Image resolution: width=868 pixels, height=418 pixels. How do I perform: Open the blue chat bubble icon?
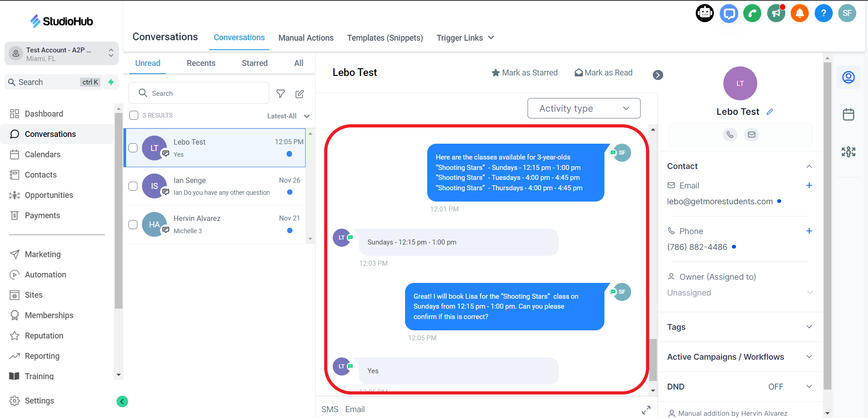(729, 13)
